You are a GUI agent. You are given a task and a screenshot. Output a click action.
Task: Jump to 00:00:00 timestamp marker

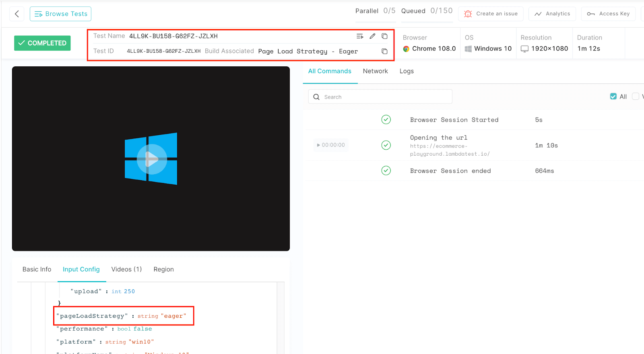pyautogui.click(x=331, y=145)
